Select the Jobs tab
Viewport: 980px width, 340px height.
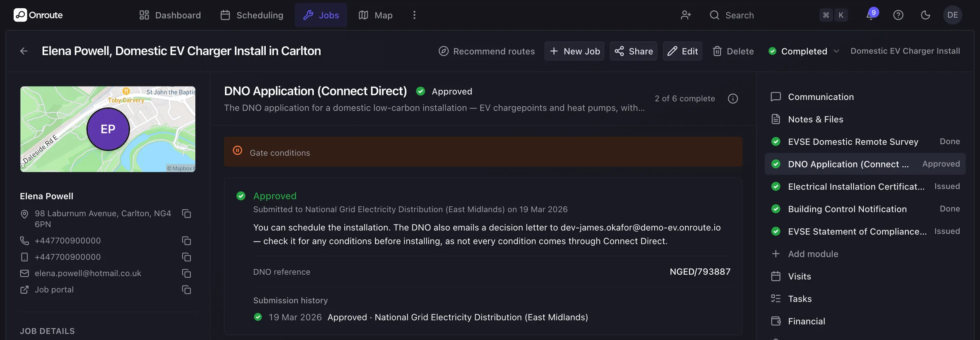point(321,15)
